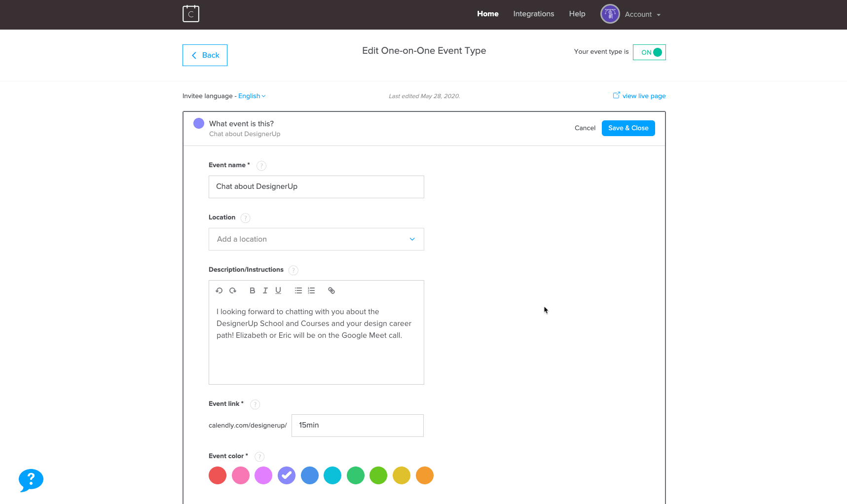Select the yellow event color
This screenshot has width=847, height=504.
pos(402,475)
